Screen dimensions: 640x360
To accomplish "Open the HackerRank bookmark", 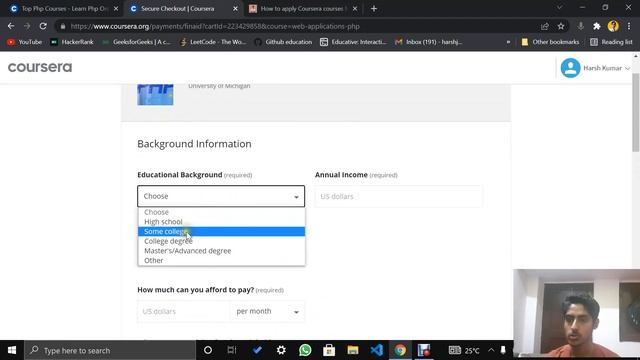I will click(72, 42).
